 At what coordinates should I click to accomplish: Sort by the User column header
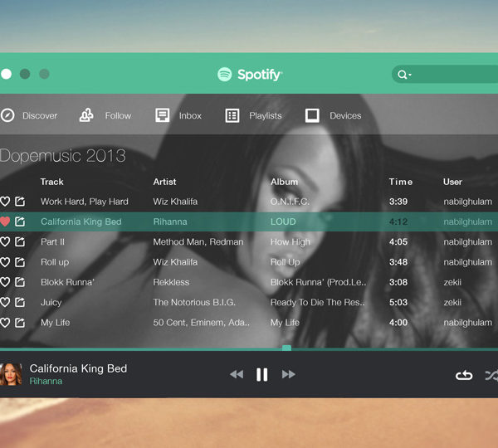point(452,182)
